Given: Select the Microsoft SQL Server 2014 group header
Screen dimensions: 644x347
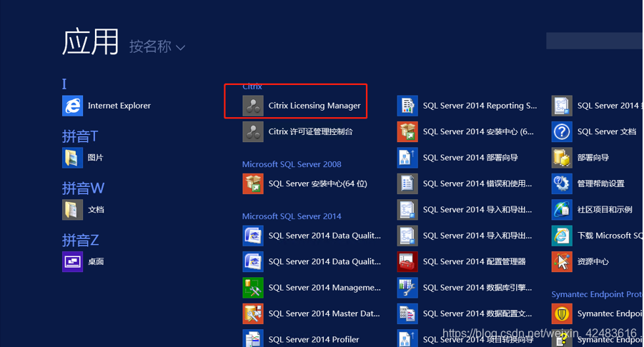Looking at the screenshot, I should (x=292, y=216).
